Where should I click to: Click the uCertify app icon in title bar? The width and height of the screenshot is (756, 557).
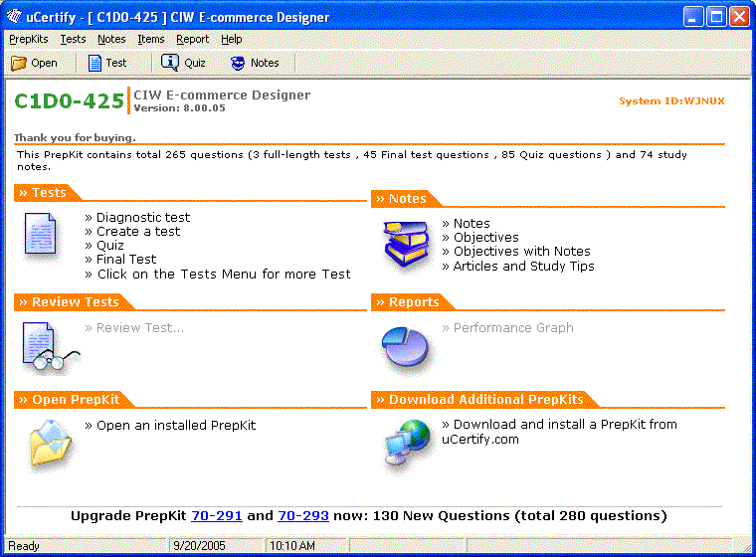click(15, 16)
